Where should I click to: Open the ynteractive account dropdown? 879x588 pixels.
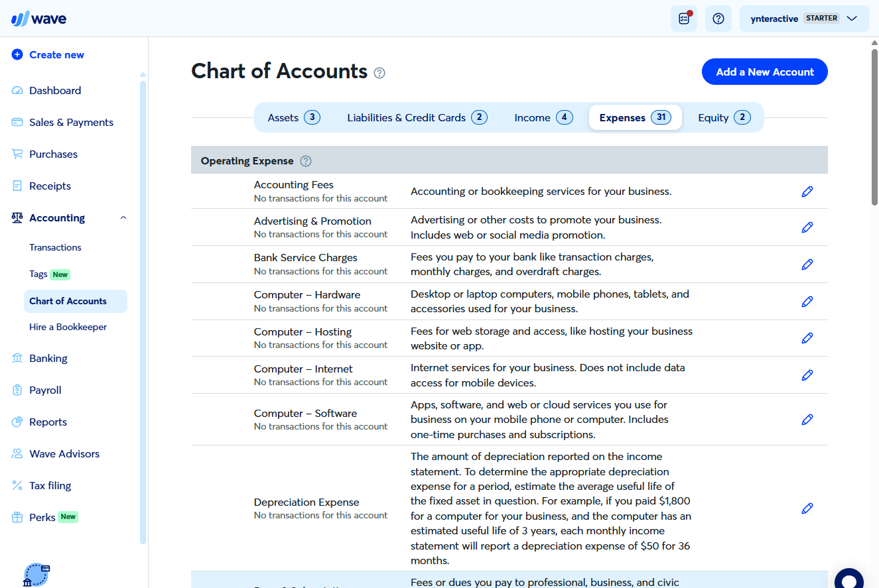(804, 19)
